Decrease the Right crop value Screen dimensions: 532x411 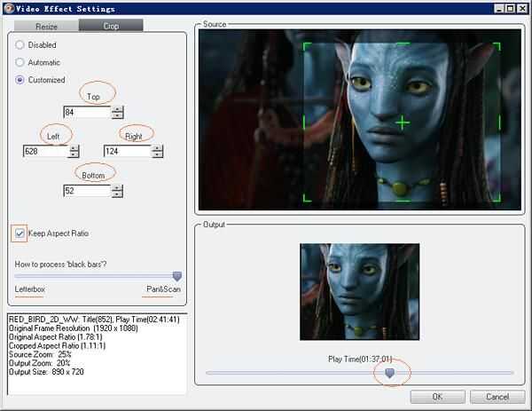point(158,154)
